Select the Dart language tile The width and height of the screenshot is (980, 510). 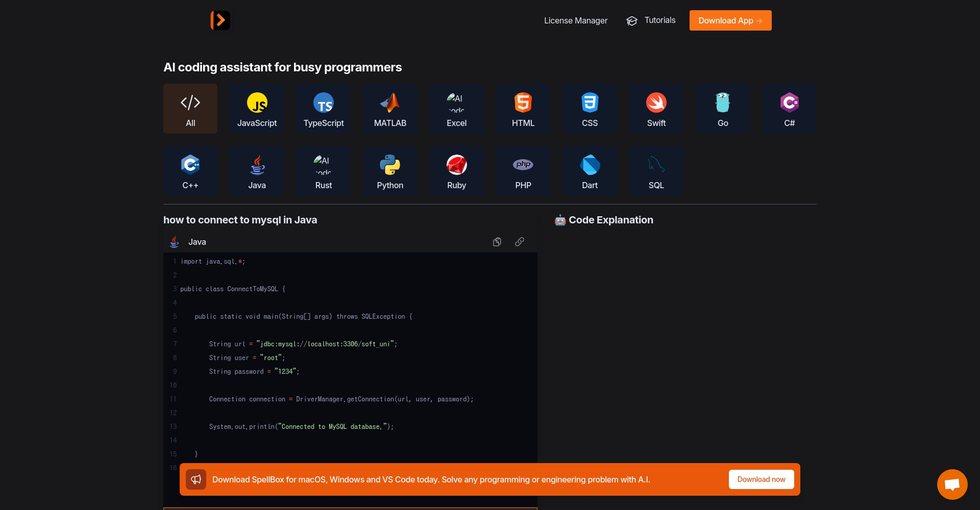pyautogui.click(x=590, y=171)
